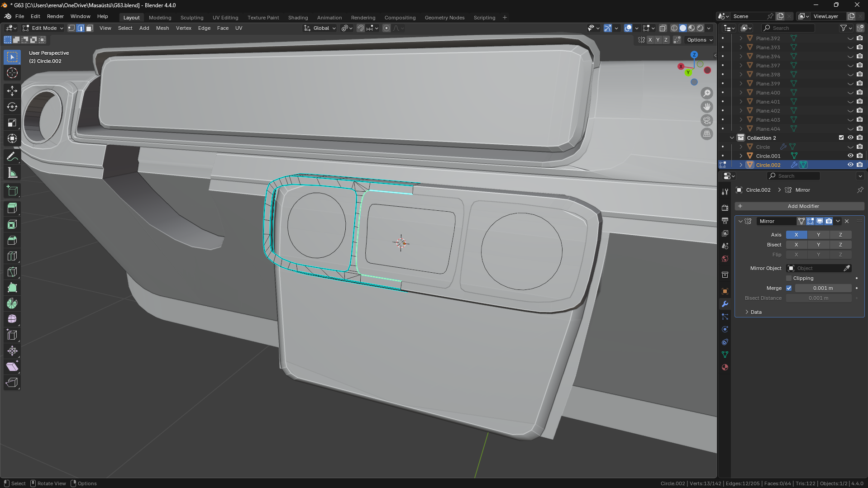This screenshot has width=868, height=488.
Task: Untick the Merge checkbox
Action: click(x=789, y=288)
